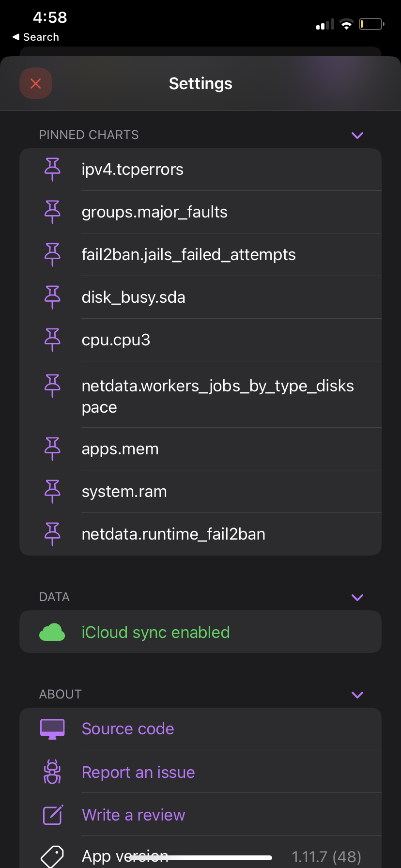Collapse the Pinned Charts section
This screenshot has width=401, height=868.
(x=357, y=135)
